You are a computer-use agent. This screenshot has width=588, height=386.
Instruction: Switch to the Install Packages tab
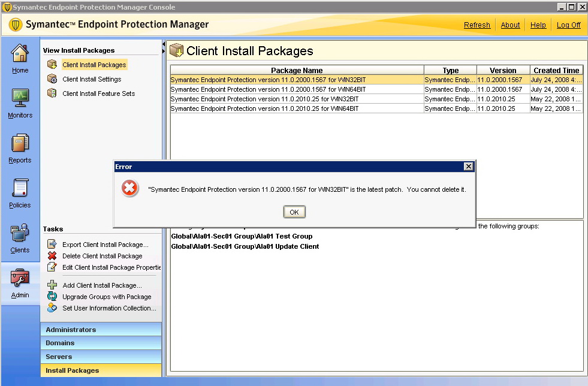101,370
